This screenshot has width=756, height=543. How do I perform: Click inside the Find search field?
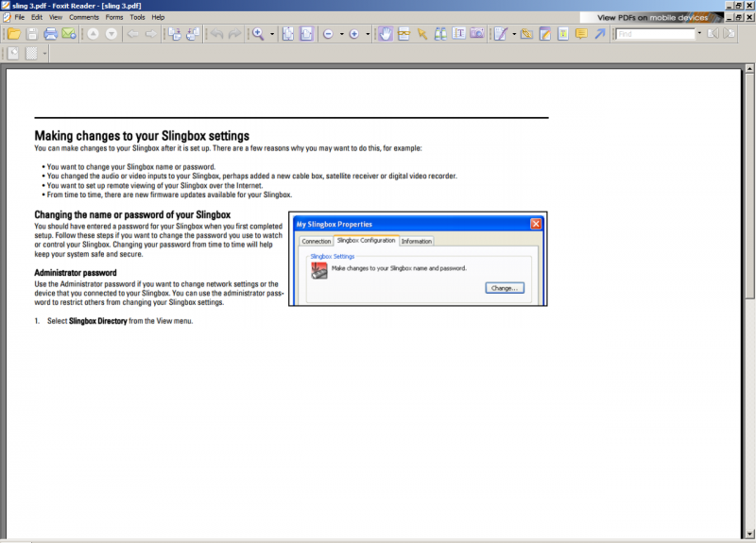click(x=655, y=34)
